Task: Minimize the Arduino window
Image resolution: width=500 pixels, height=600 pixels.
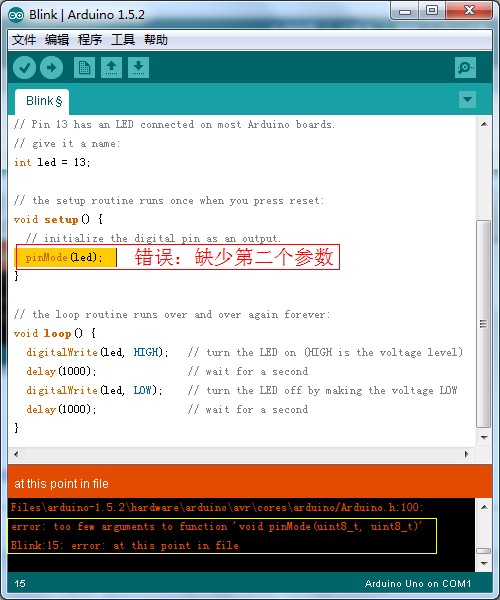Action: (405, 11)
